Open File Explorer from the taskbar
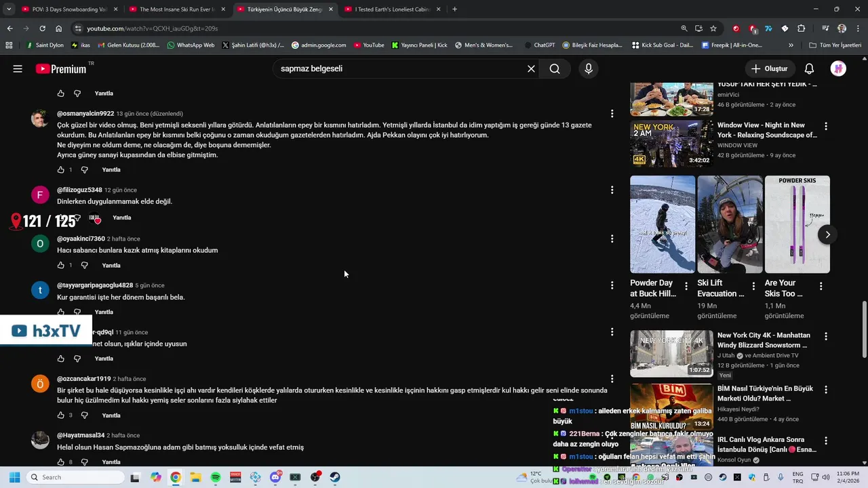868x488 pixels. (x=195, y=477)
